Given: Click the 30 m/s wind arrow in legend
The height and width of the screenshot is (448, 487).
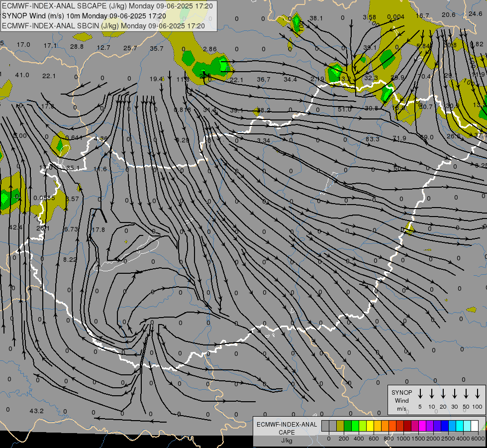Looking at the screenshot, I should pyautogui.click(x=454, y=394).
